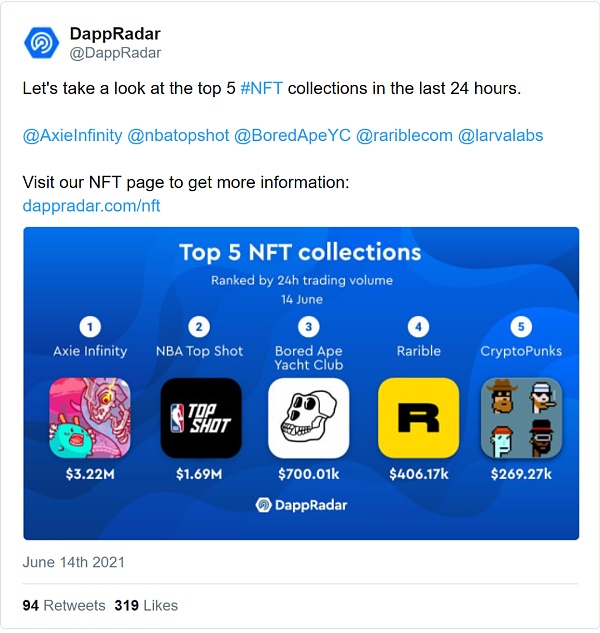Click the DappRadar display name
Screen dimensions: 600x633
click(x=115, y=34)
